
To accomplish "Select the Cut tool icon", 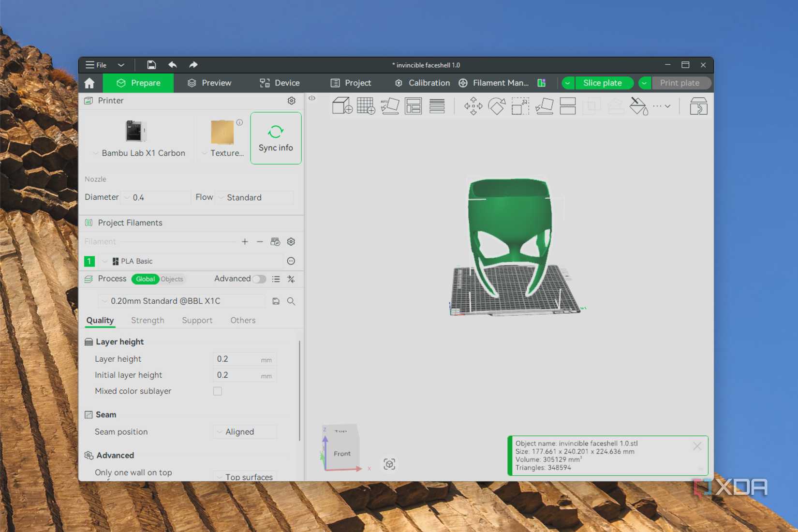I will [x=568, y=105].
